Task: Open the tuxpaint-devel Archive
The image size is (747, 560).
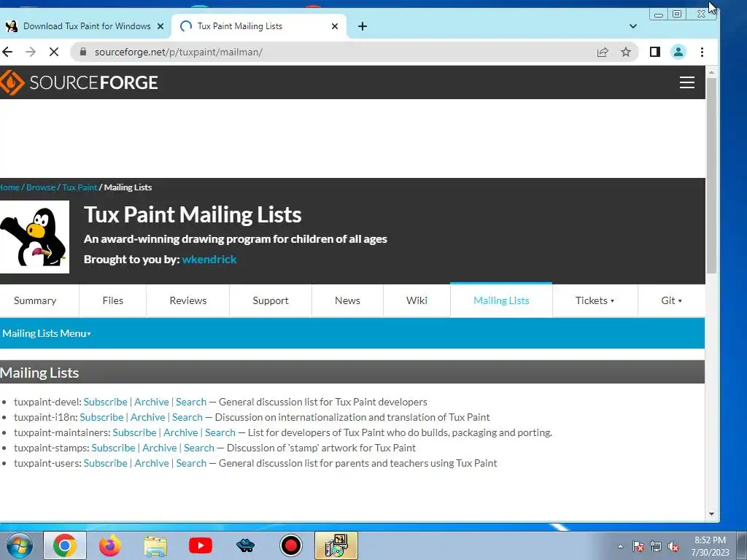Action: point(152,402)
